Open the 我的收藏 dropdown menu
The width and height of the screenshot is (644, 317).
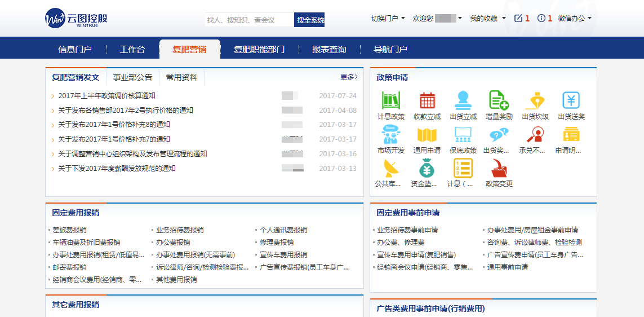[487, 19]
